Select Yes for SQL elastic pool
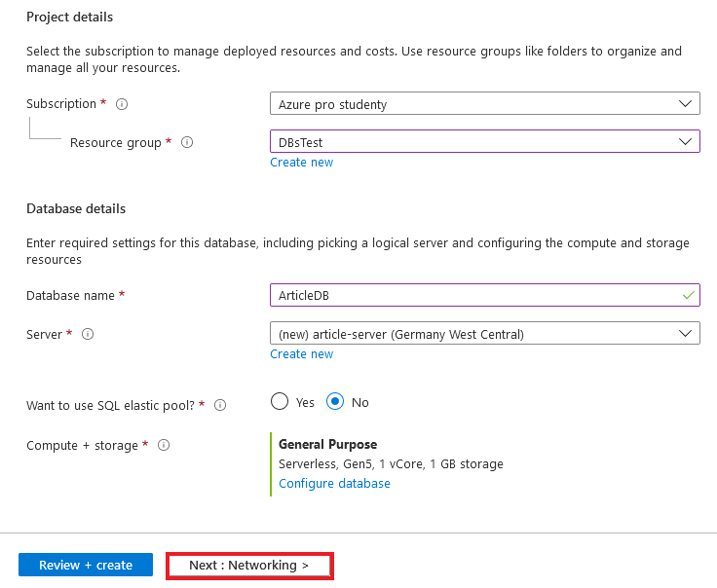Screen dimensions: 717x588 (281, 402)
